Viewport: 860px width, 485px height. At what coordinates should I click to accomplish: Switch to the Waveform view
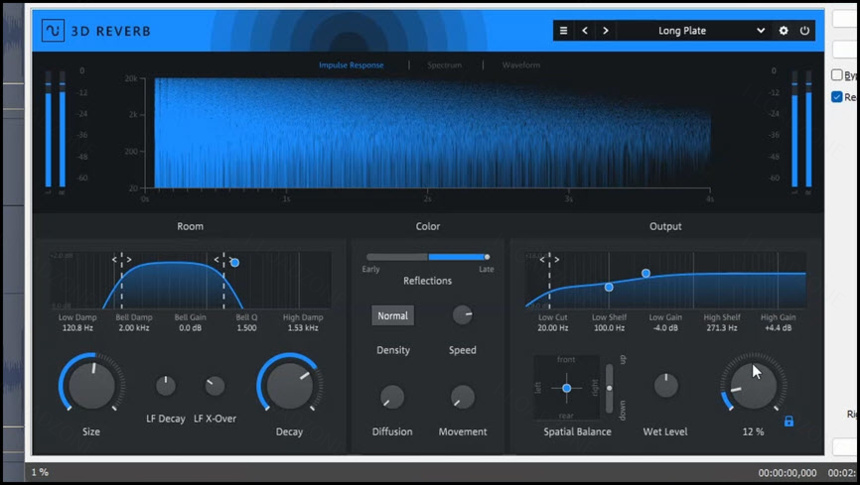[x=521, y=65]
